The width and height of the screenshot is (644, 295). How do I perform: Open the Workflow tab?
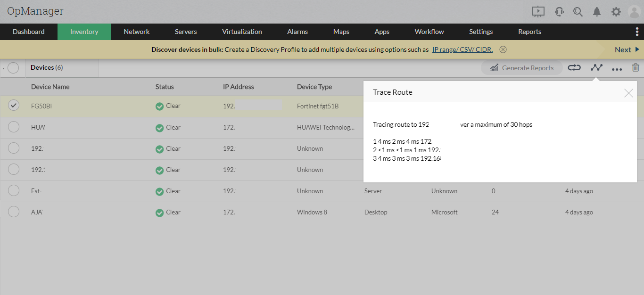click(x=429, y=32)
